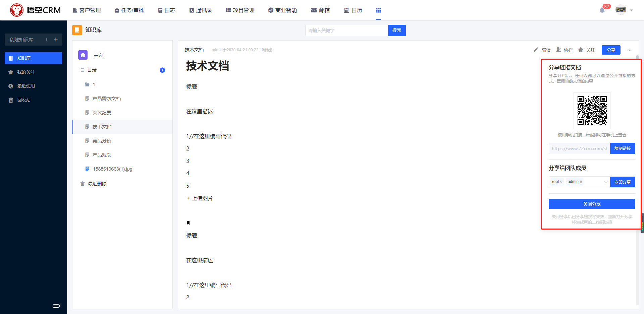
Task: Open the more options ellipsis menu
Action: (x=629, y=50)
